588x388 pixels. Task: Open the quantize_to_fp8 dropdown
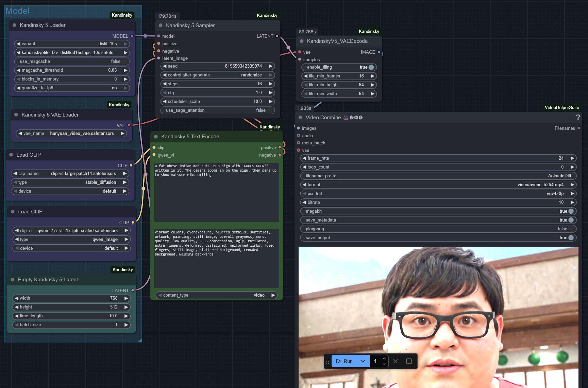(x=72, y=88)
